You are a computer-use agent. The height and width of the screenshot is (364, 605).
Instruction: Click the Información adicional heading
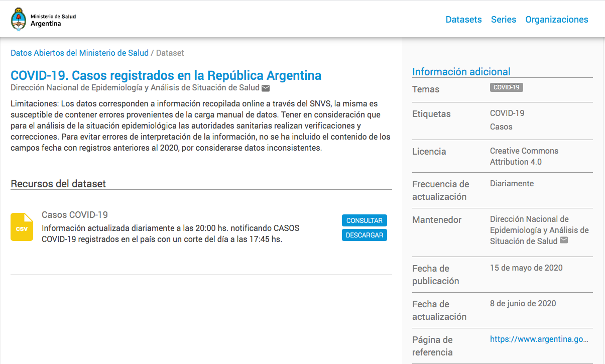coord(461,72)
